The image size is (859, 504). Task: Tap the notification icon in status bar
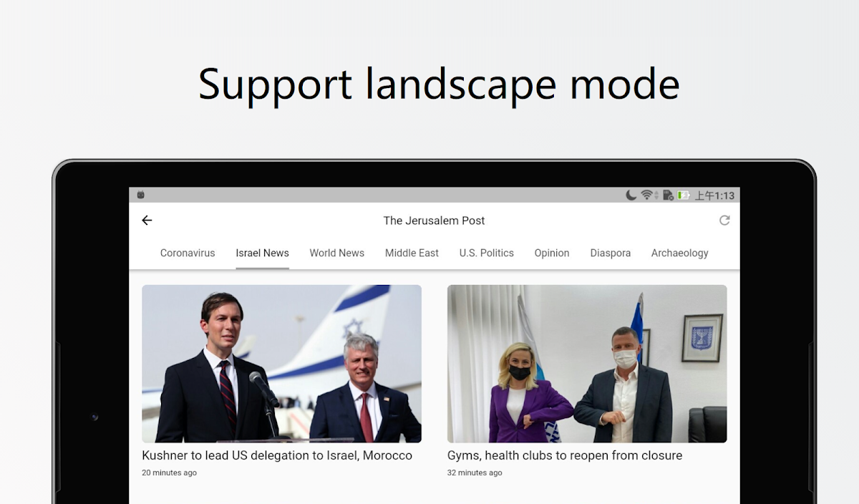coord(141,195)
